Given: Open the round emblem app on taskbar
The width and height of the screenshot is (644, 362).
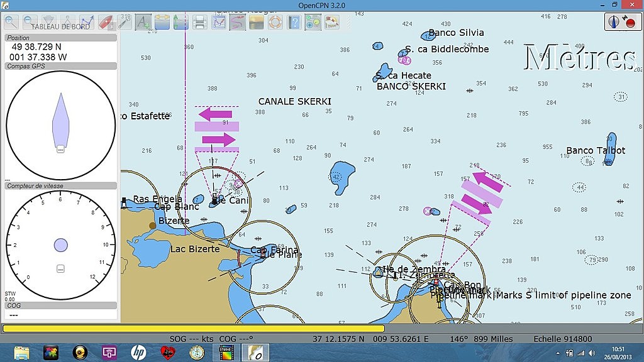Looking at the screenshot, I should point(197,353).
